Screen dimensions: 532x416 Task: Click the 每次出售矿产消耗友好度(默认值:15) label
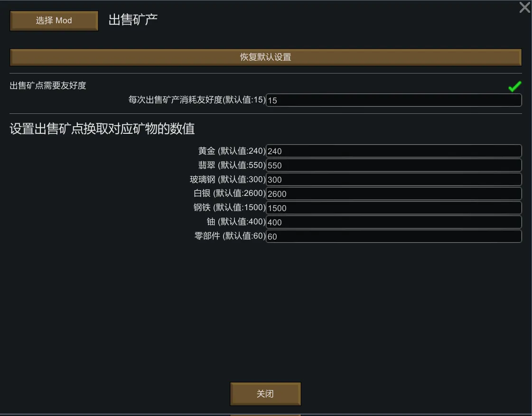point(197,100)
